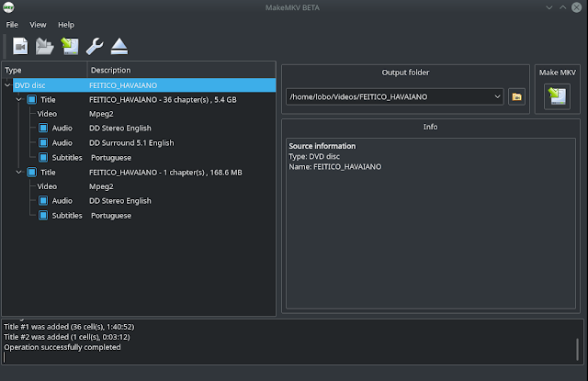Open video files toolbar icon

point(20,46)
